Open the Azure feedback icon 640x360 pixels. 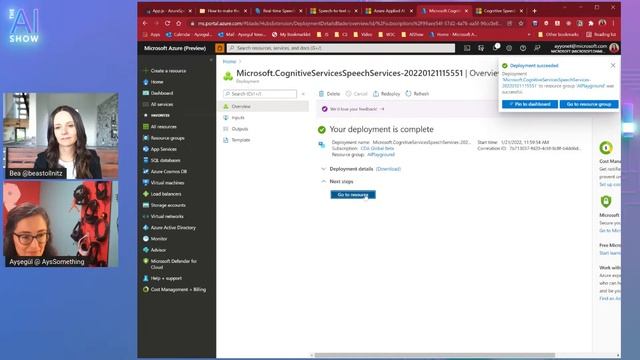pos(537,48)
